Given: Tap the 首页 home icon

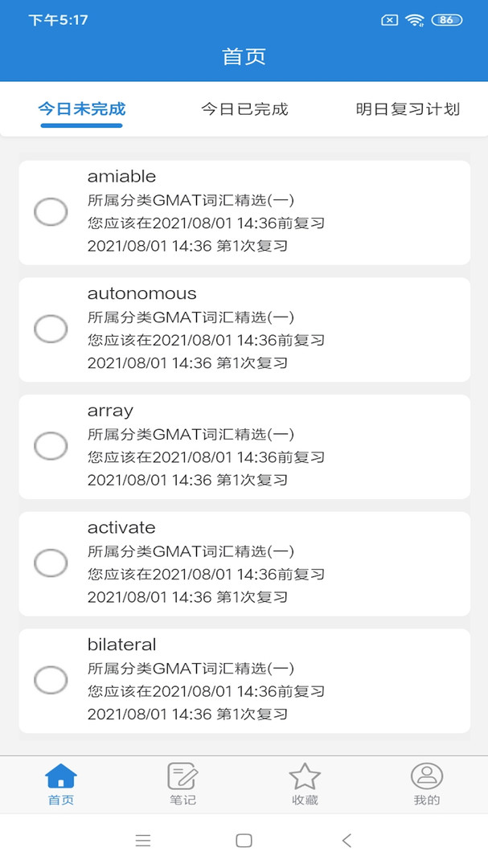Looking at the screenshot, I should tap(61, 777).
